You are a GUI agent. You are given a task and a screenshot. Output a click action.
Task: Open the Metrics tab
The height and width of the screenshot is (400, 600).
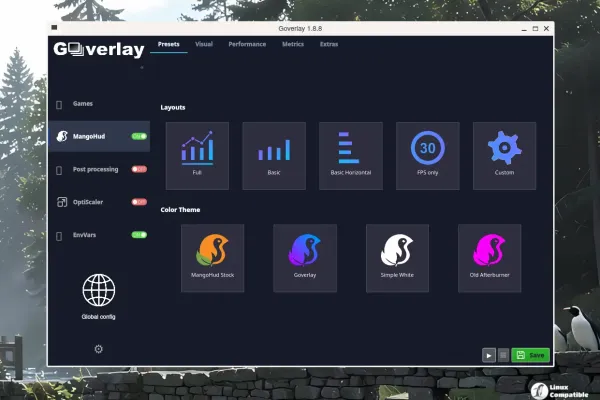point(293,44)
